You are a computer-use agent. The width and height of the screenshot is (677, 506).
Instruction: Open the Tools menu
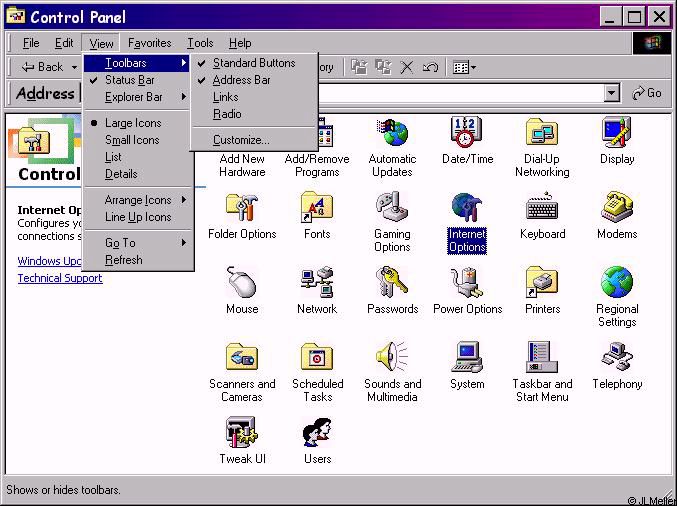pyautogui.click(x=200, y=43)
